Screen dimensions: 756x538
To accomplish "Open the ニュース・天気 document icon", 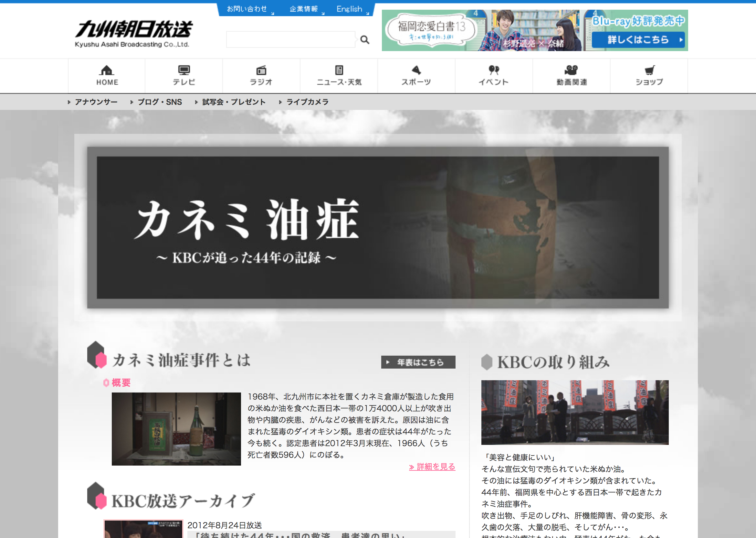I will tap(339, 70).
